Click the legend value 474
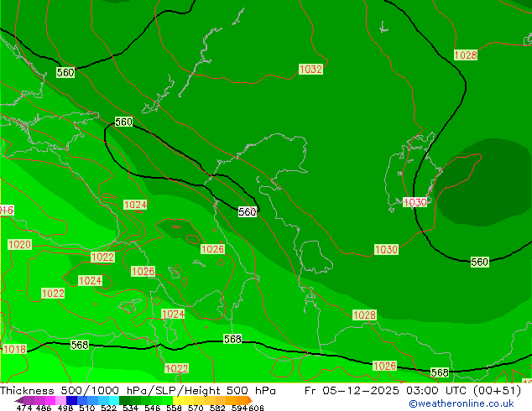 click(24, 408)
